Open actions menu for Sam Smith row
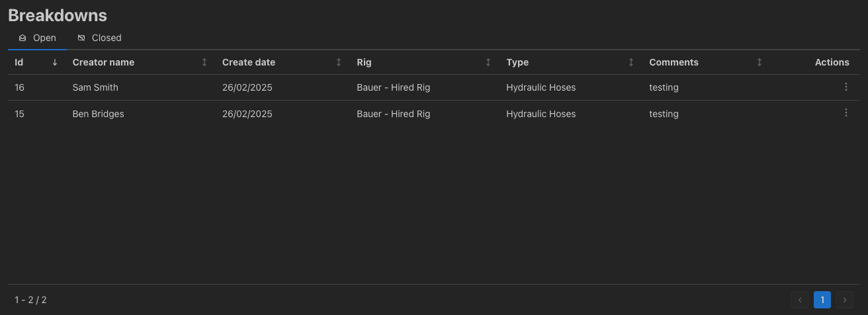 click(x=846, y=87)
